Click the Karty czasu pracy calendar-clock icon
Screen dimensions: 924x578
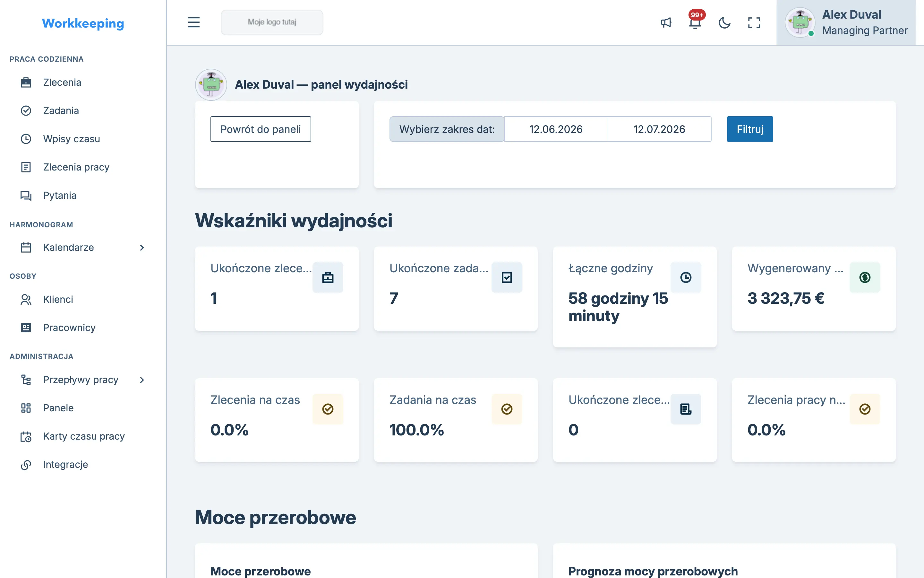(x=26, y=436)
